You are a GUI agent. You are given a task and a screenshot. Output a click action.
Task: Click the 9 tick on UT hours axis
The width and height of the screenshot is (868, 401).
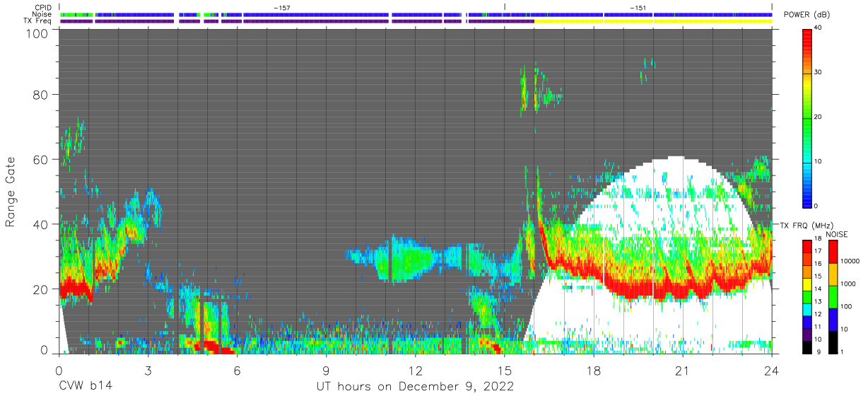(x=326, y=370)
